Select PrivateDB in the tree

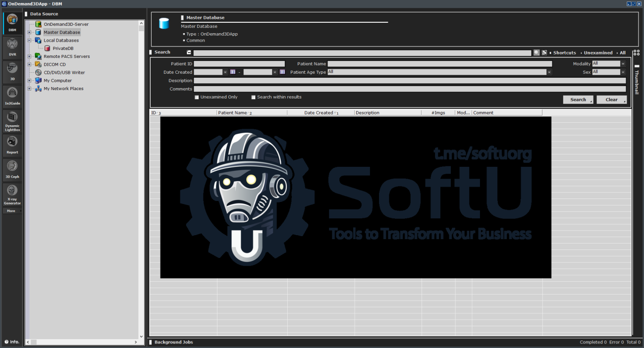pyautogui.click(x=63, y=49)
